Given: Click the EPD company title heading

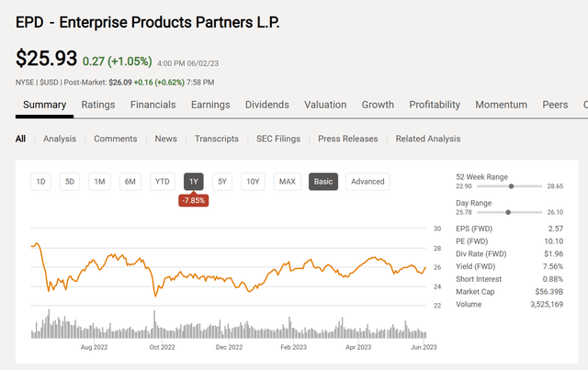Looking at the screenshot, I should point(147,22).
